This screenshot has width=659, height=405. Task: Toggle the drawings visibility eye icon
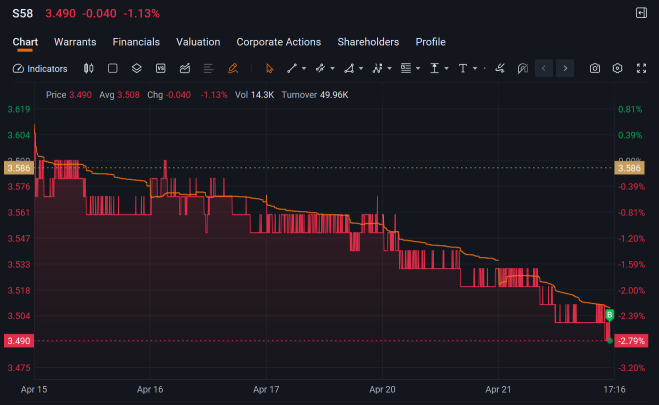click(522, 68)
